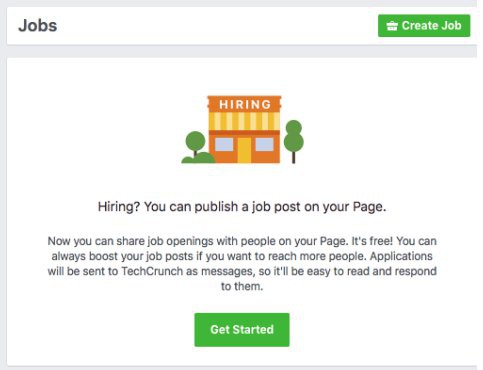Click the headline about publishing a job post

(242, 207)
